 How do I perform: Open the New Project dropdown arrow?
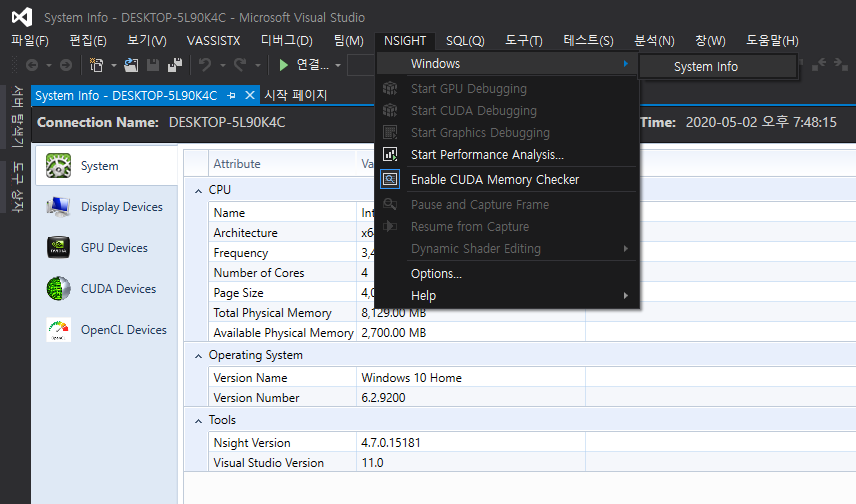(114, 66)
